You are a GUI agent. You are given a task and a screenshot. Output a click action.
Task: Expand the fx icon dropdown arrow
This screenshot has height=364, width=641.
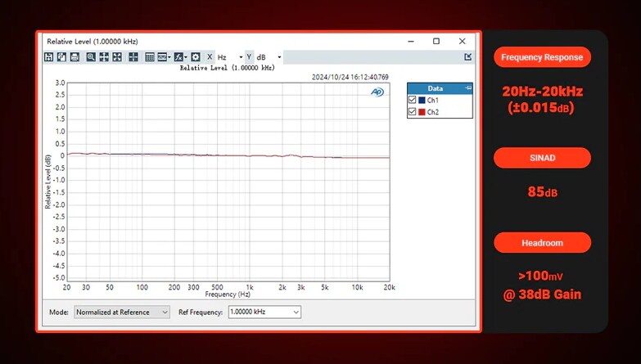[x=186, y=57]
